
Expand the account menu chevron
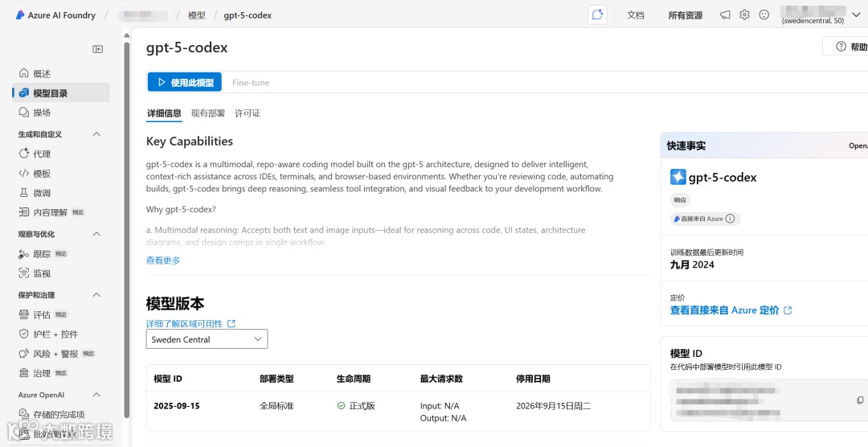(857, 15)
